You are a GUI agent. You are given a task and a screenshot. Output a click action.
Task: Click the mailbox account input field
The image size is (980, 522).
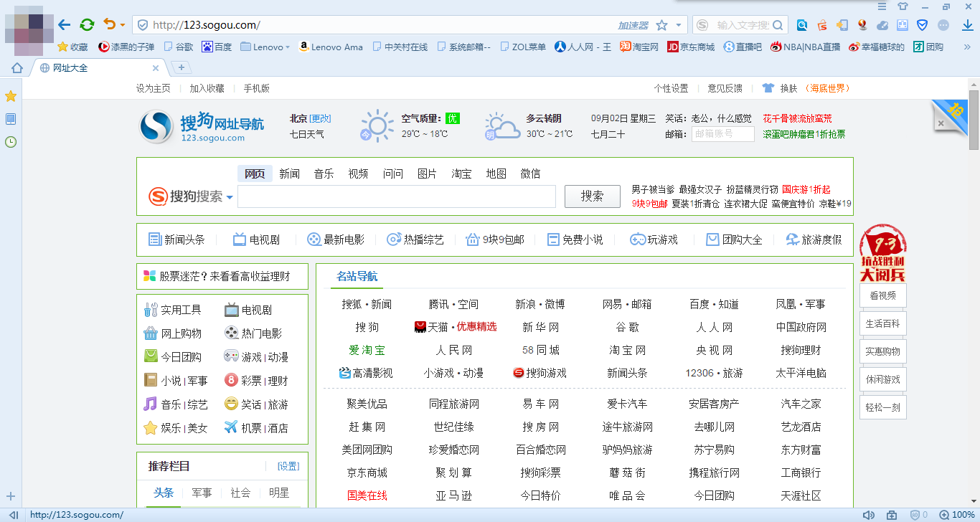tap(722, 133)
